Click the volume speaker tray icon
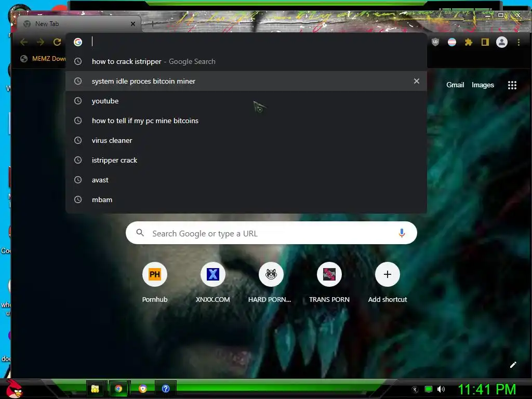This screenshot has width=532, height=399. [441, 389]
